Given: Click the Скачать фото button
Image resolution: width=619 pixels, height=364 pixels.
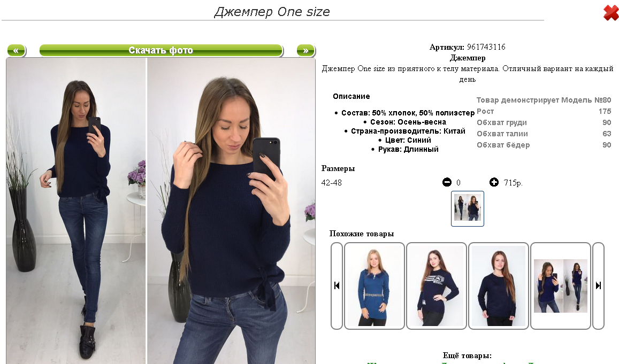Looking at the screenshot, I should pyautogui.click(x=161, y=50).
